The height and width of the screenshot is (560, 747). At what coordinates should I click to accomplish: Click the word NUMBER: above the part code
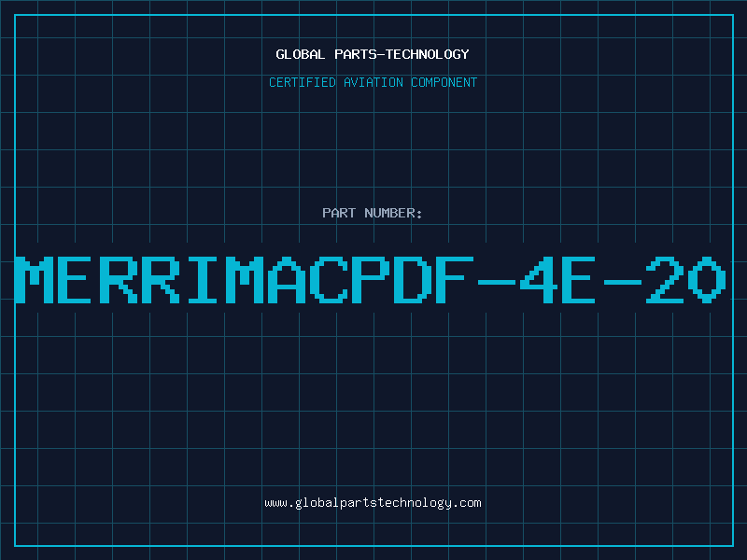(x=393, y=213)
